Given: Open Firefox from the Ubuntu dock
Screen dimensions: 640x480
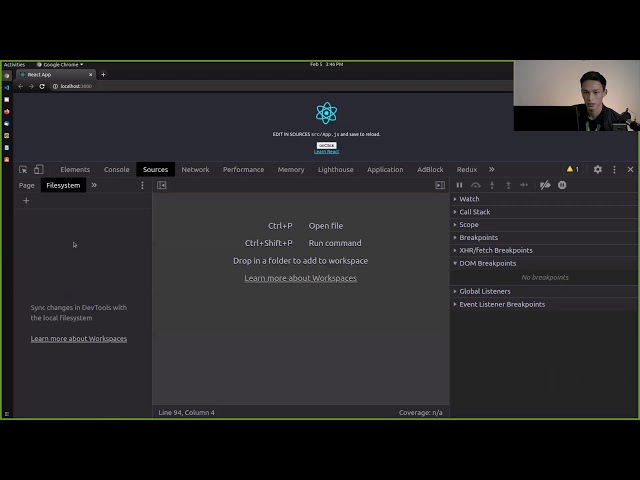Looking at the screenshot, I should pos(7,111).
